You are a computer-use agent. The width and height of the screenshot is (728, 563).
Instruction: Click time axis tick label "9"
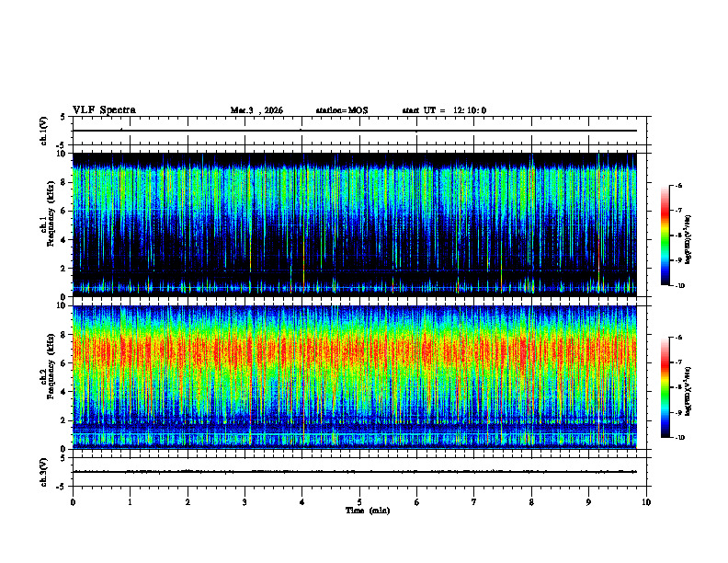click(588, 502)
